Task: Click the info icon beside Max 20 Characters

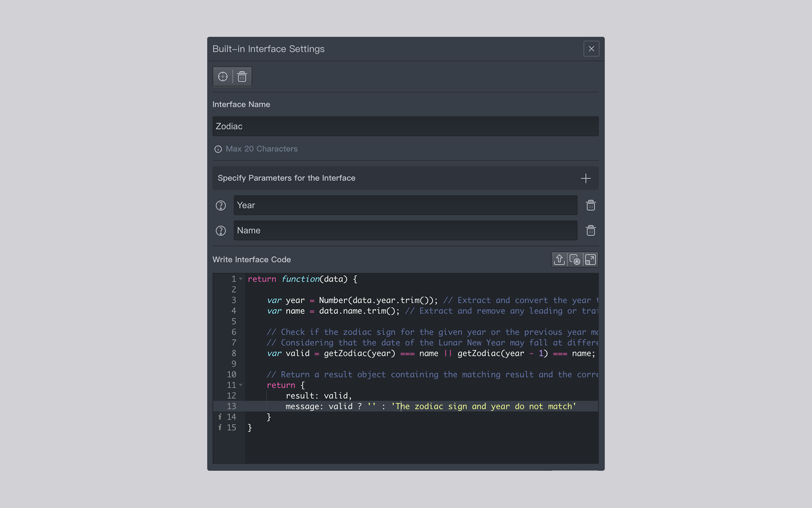Action: tap(218, 149)
